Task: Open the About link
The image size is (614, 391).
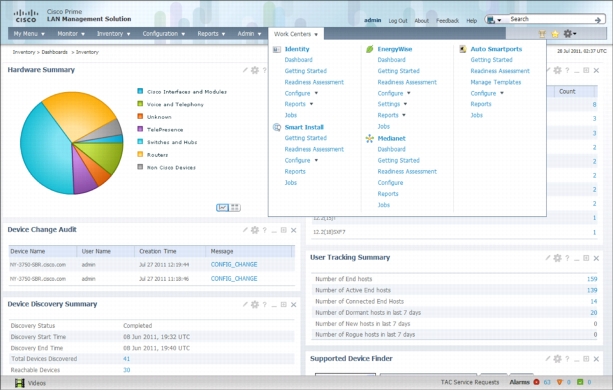Action: [421, 21]
